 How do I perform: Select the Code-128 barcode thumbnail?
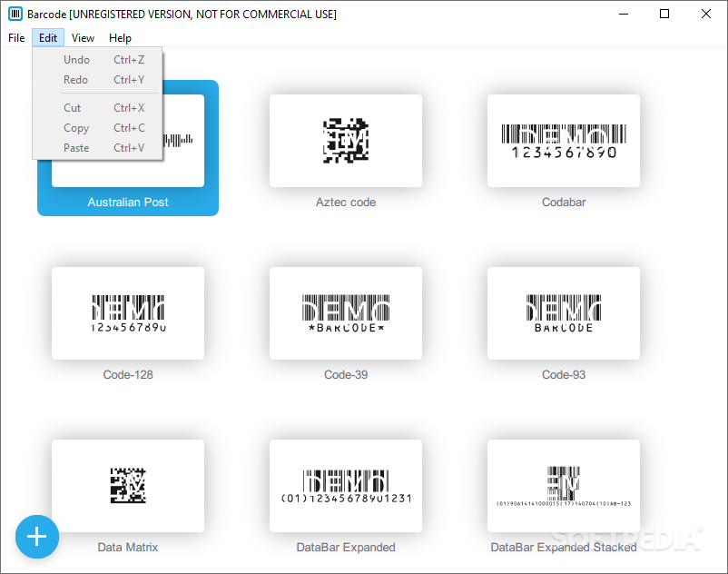click(x=128, y=313)
